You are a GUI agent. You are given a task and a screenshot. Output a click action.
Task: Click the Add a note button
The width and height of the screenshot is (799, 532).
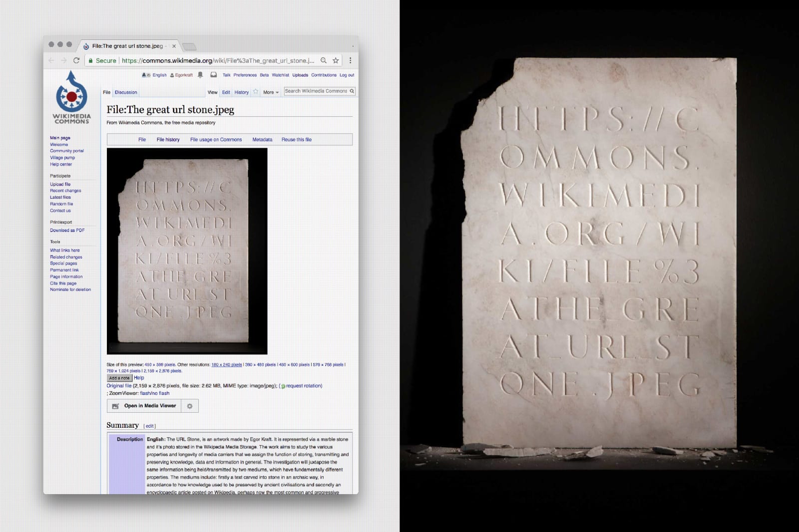(119, 378)
